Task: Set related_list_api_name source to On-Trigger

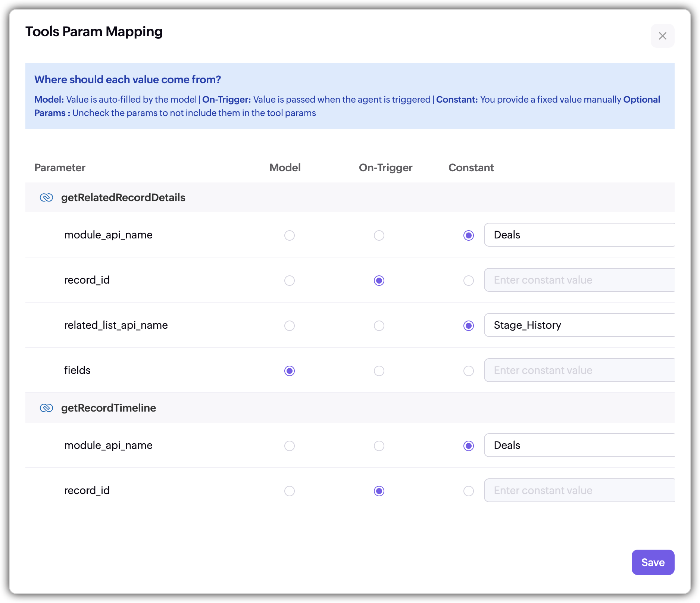Action: coord(379,326)
